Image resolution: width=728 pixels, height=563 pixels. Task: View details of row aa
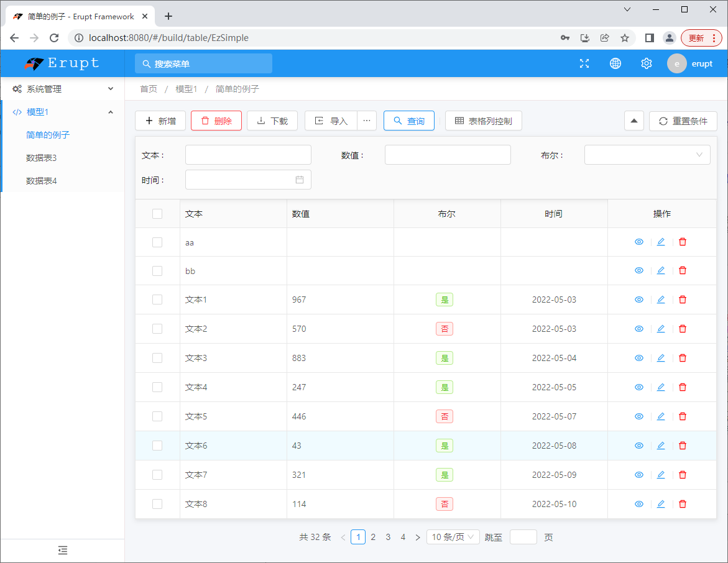click(x=639, y=242)
